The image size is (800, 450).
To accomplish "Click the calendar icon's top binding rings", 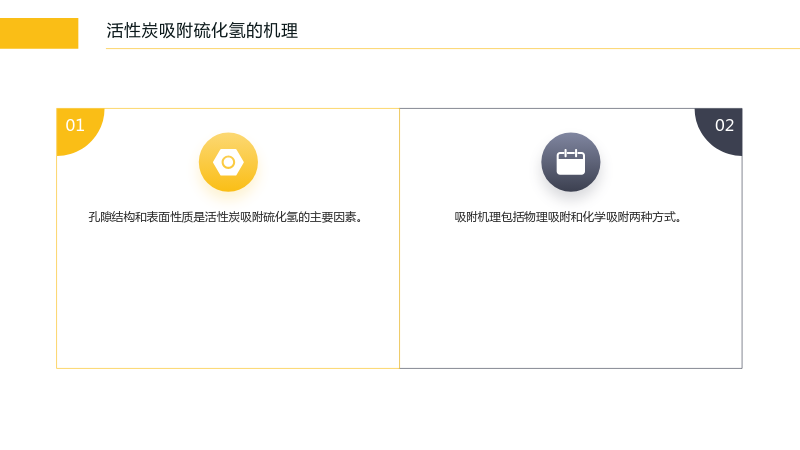I will click(570, 152).
